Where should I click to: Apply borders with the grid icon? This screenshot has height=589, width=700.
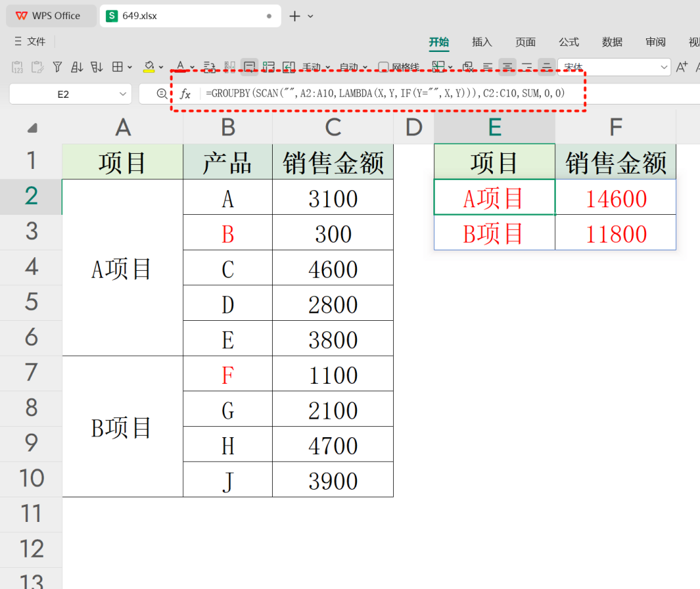[x=118, y=67]
